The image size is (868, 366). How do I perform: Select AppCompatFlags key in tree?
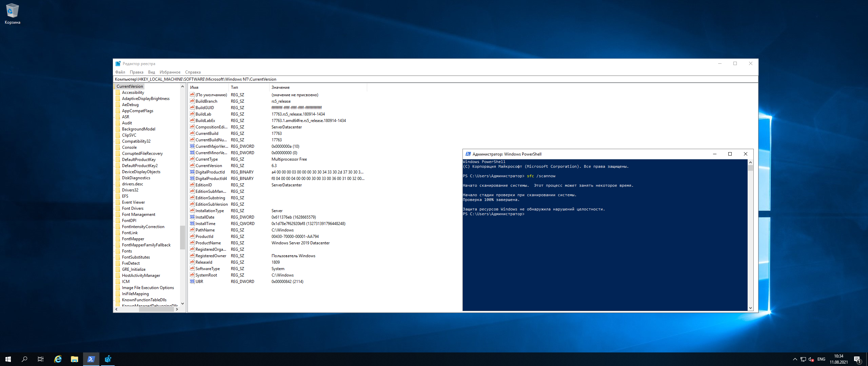138,111
